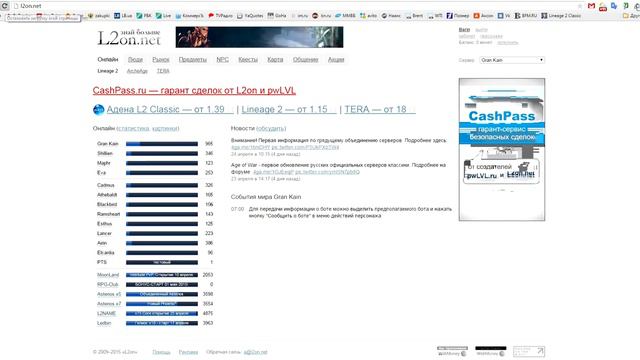The width and height of the screenshot is (640, 360).
Task: Open the Brent bookmark
Action: [414, 16]
